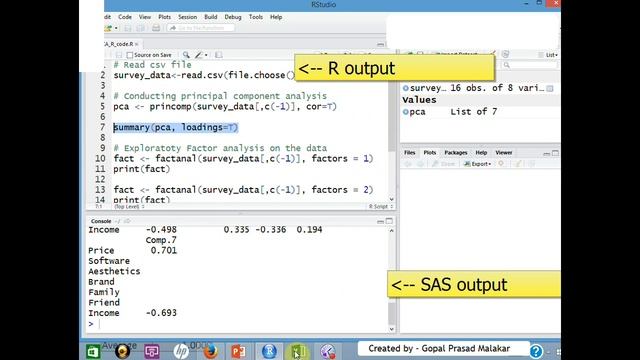The height and width of the screenshot is (360, 640).
Task: Click the List of 7 pca description
Action: pyautogui.click(x=473, y=112)
